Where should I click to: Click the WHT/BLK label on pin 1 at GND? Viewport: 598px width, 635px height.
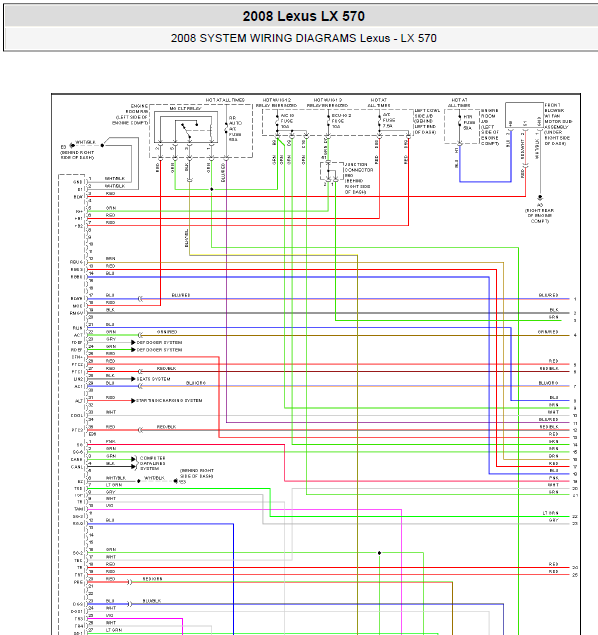pos(115,178)
